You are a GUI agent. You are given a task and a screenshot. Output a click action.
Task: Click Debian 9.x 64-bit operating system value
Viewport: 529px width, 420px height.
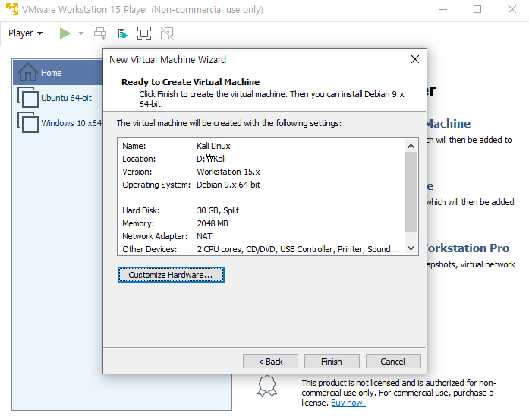228,185
